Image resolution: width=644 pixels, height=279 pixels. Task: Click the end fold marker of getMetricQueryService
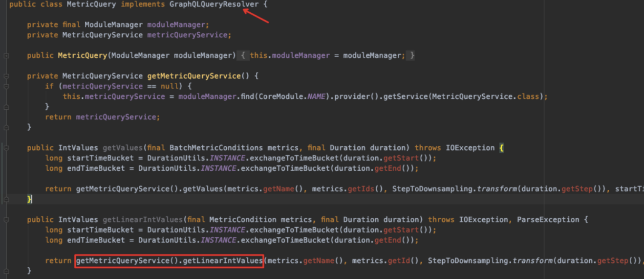[x=6, y=127]
